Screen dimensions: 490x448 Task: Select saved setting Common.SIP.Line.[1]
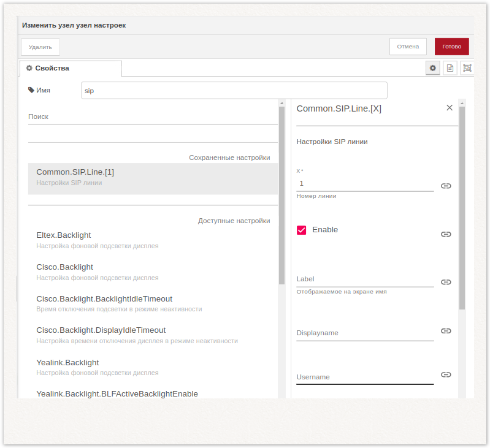pyautogui.click(x=152, y=178)
